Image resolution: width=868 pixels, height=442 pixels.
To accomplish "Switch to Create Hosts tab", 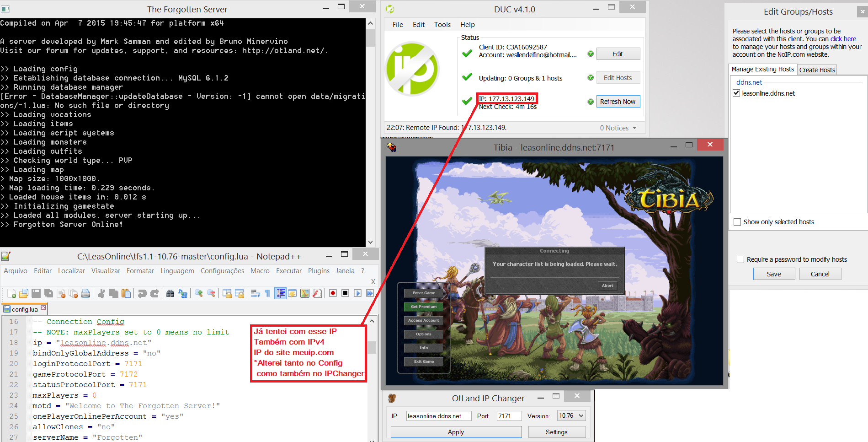I will click(817, 70).
